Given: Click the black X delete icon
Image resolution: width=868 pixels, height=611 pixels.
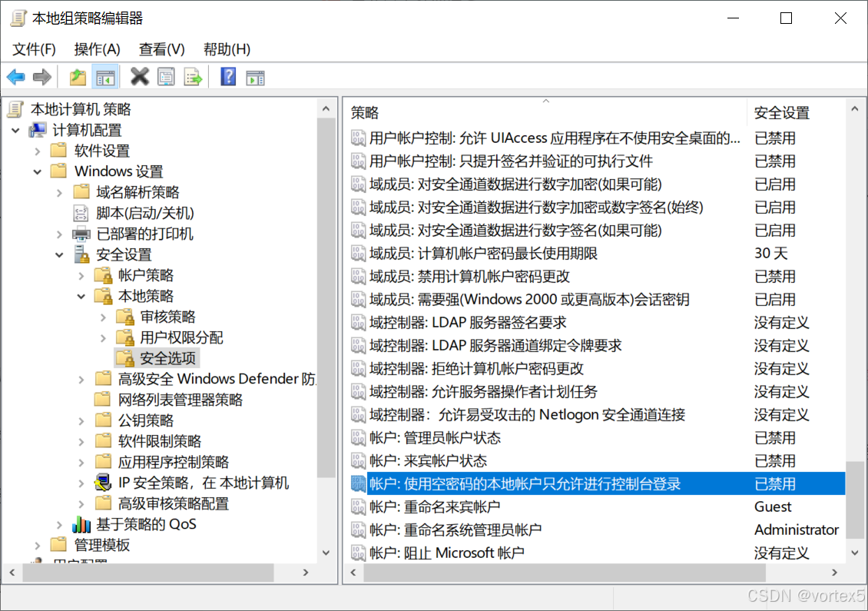Looking at the screenshot, I should tap(140, 76).
